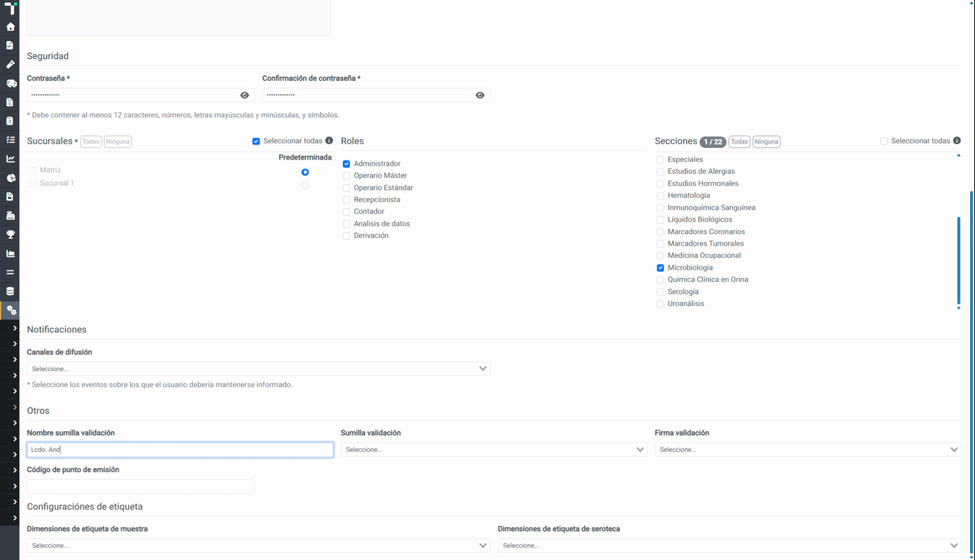Open the pie chart sidebar icon
This screenshot has height=560, width=975.
[x=11, y=178]
